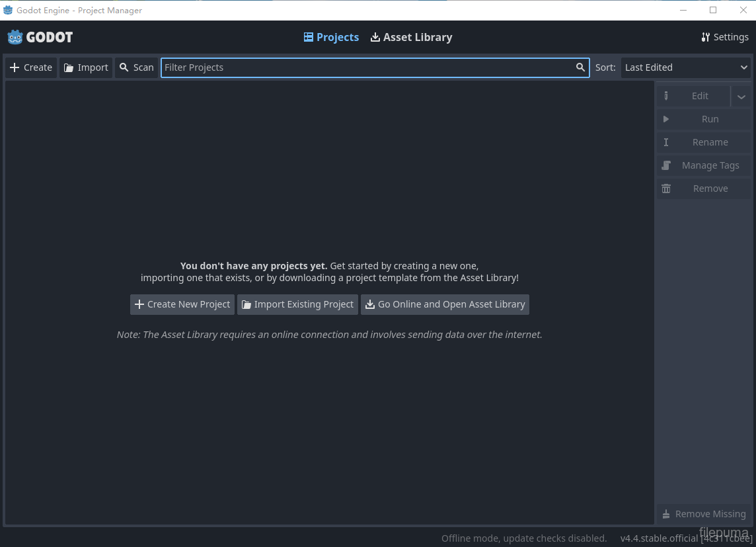Screen dimensions: 756x547
Task: Click the search icon inside the filter field
Action: pyautogui.click(x=580, y=67)
